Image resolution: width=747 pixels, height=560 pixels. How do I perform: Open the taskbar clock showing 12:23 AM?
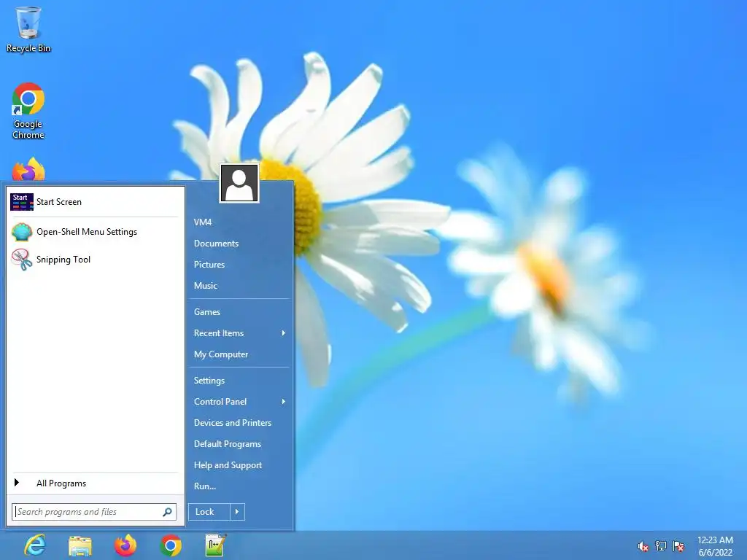(x=715, y=546)
